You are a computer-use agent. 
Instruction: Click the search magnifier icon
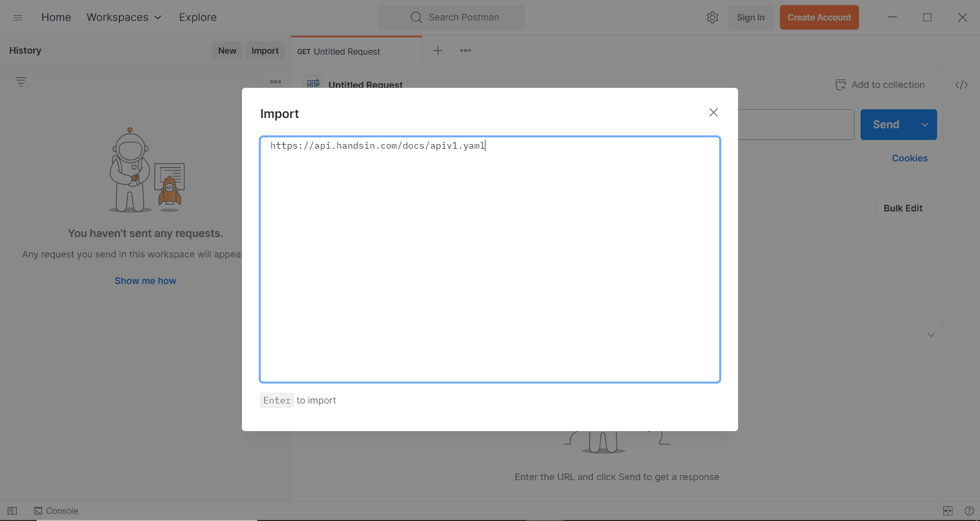416,17
